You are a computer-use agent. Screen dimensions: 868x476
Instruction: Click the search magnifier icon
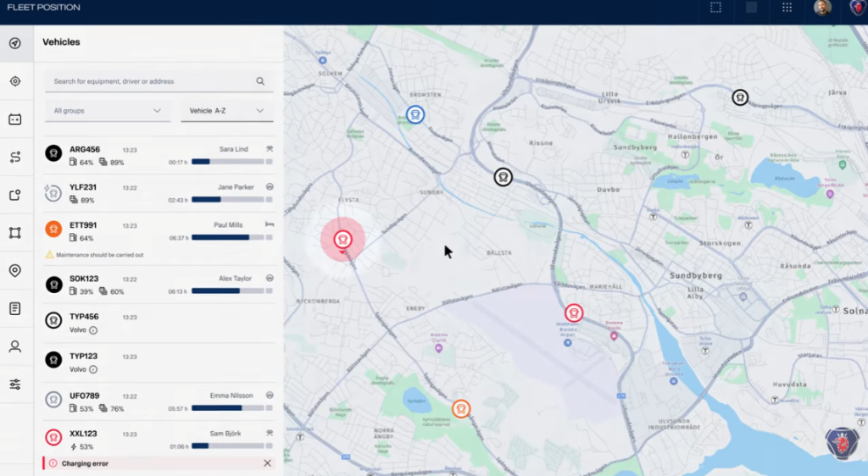[x=260, y=81]
